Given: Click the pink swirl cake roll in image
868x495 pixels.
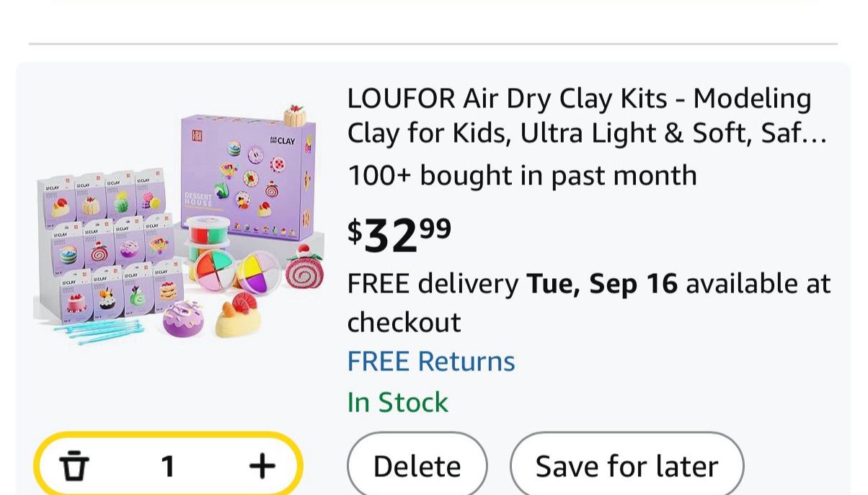Looking at the screenshot, I should coord(304,270).
